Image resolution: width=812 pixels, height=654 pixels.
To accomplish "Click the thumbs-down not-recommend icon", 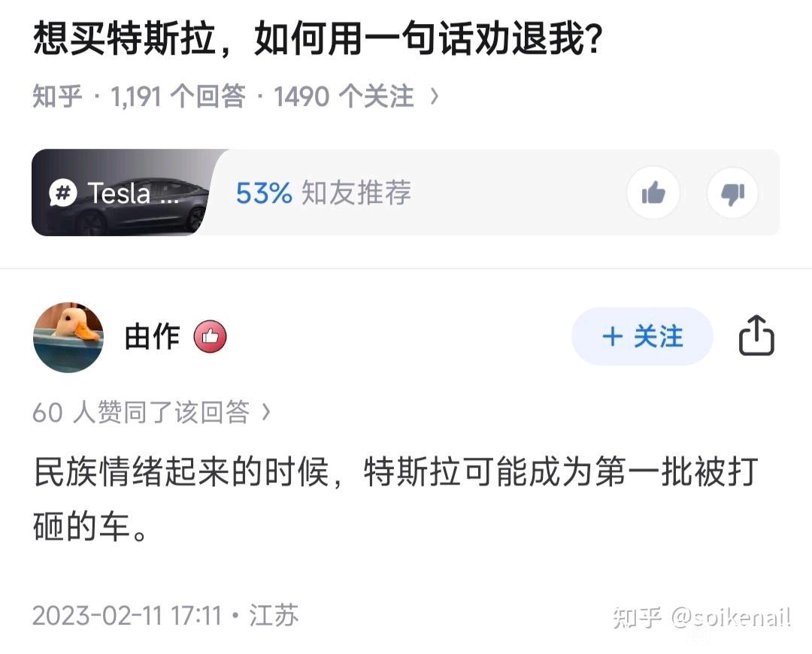I will tap(733, 193).
